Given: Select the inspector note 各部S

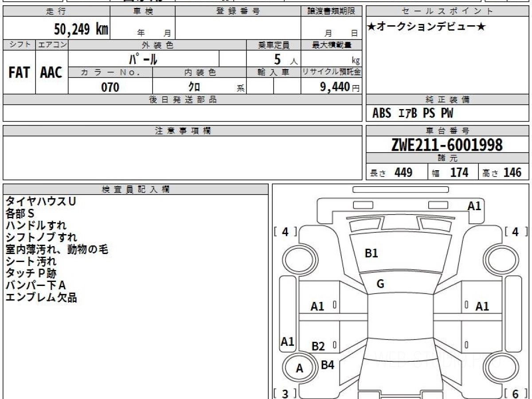Looking at the screenshot, I should [x=20, y=213].
